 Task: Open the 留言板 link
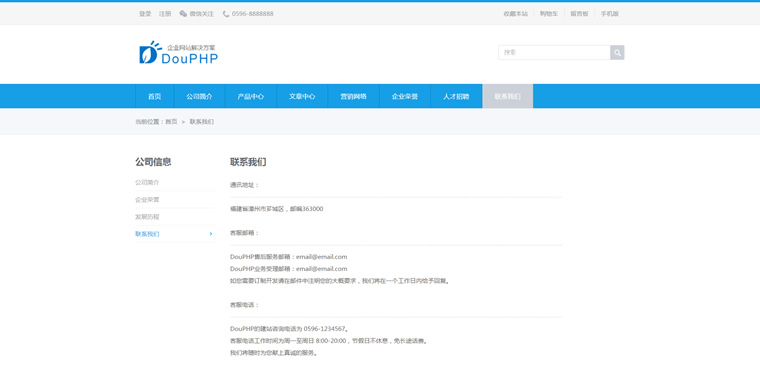[579, 14]
